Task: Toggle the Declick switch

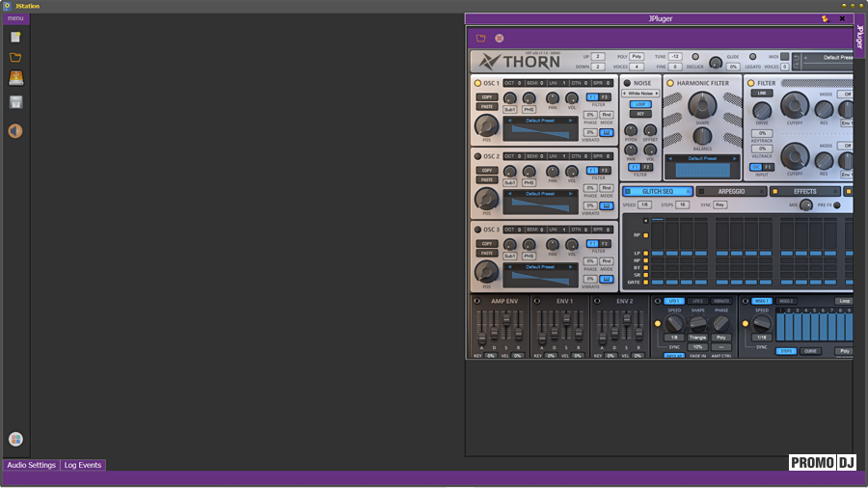Action: [695, 57]
